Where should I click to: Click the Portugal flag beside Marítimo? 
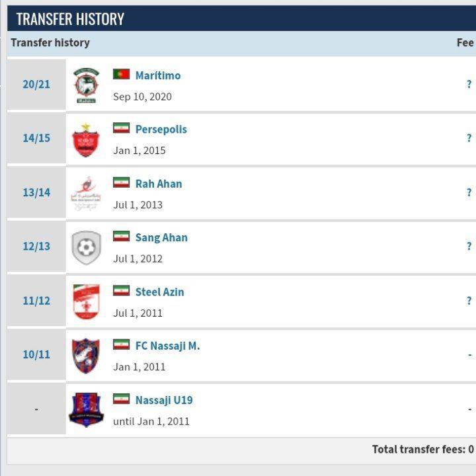point(121,75)
